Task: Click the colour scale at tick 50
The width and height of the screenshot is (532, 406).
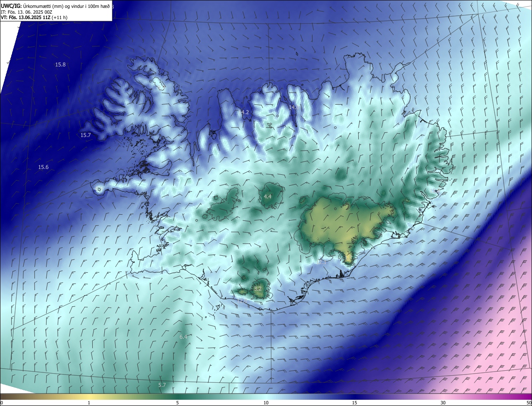Action: [x=529, y=403]
